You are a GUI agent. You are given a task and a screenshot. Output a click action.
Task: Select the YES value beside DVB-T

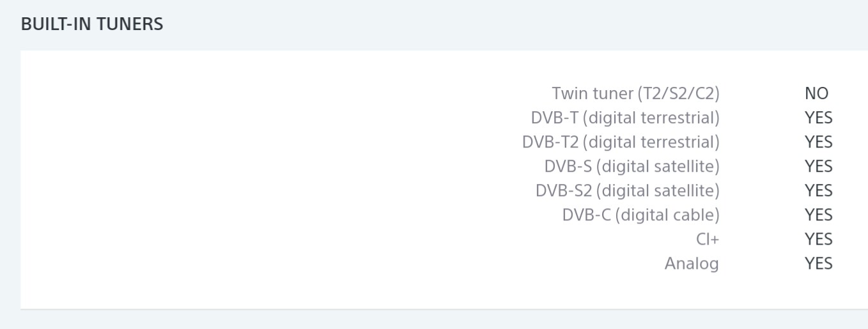pyautogui.click(x=818, y=118)
